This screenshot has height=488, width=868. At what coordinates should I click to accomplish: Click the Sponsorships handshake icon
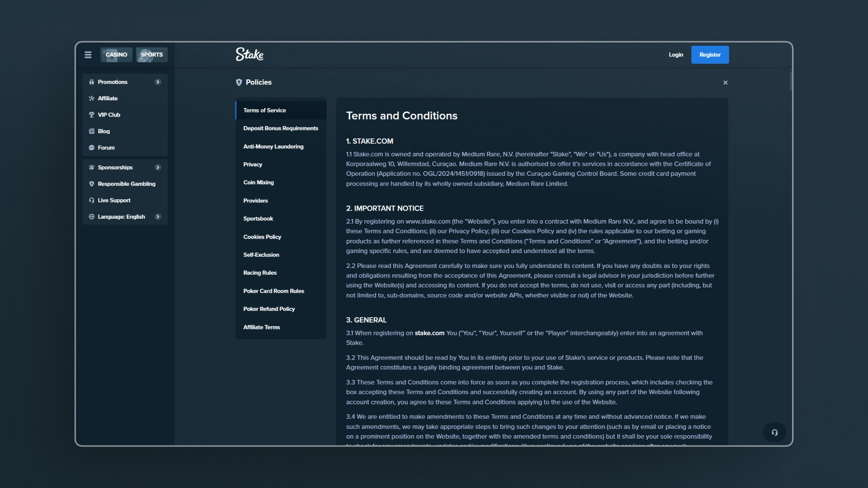(92, 168)
